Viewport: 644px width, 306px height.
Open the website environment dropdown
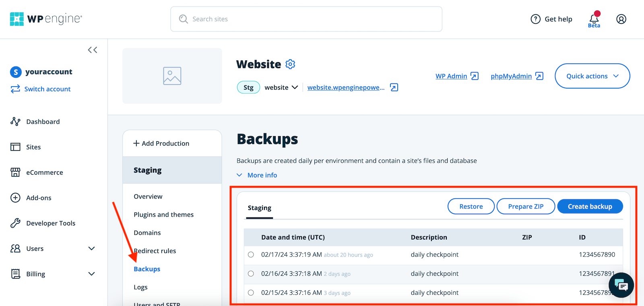(x=281, y=87)
